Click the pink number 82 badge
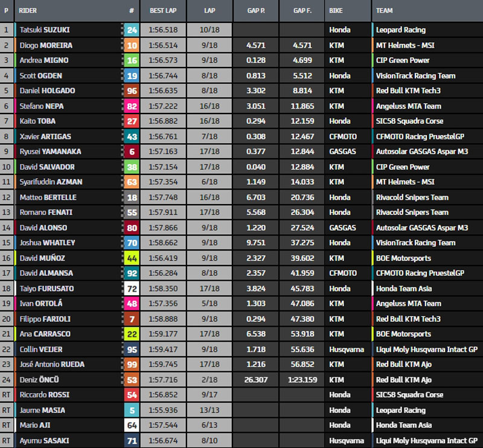The height and width of the screenshot is (448, 483). (x=132, y=106)
